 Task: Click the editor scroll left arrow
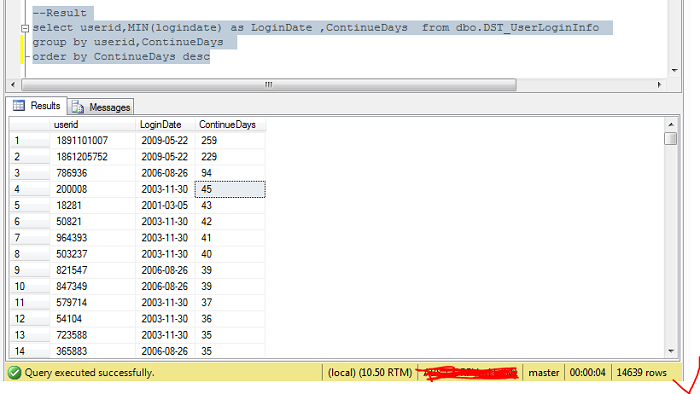pyautogui.click(x=13, y=84)
